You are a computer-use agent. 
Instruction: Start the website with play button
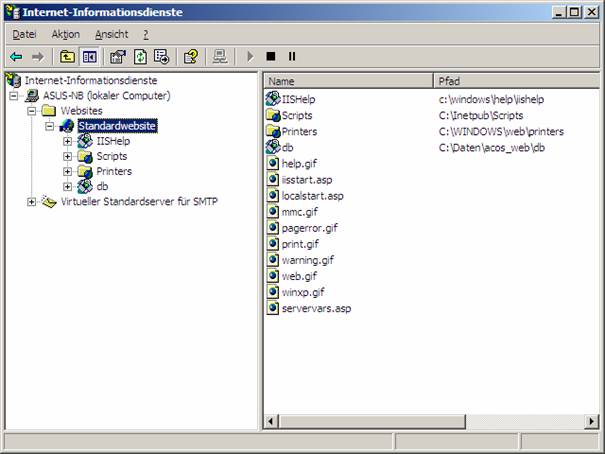tap(250, 57)
